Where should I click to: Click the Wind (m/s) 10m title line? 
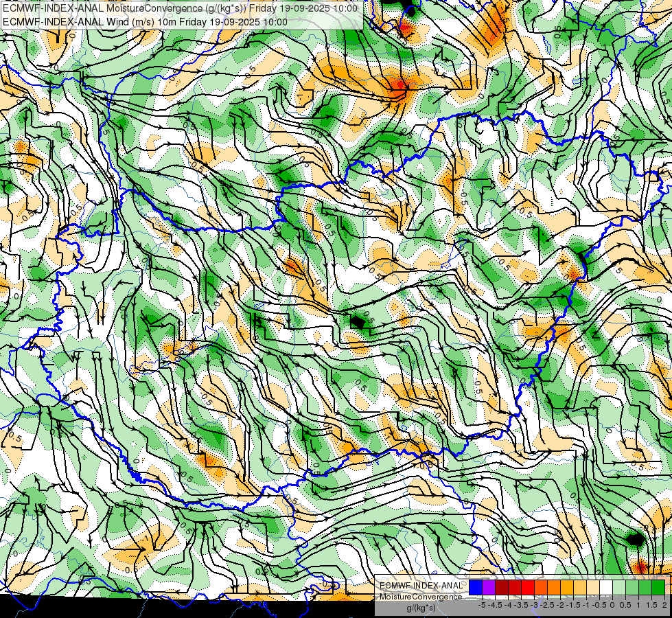coord(145,21)
